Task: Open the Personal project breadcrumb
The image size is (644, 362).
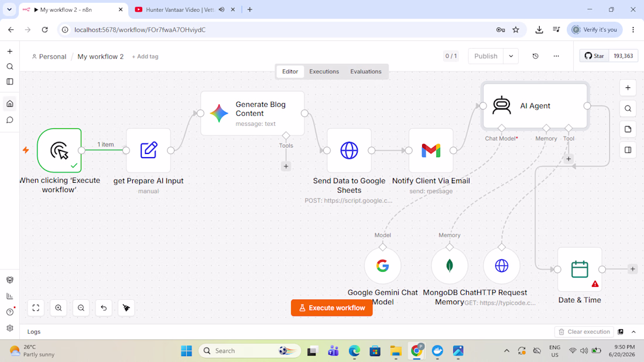Action: (x=49, y=57)
